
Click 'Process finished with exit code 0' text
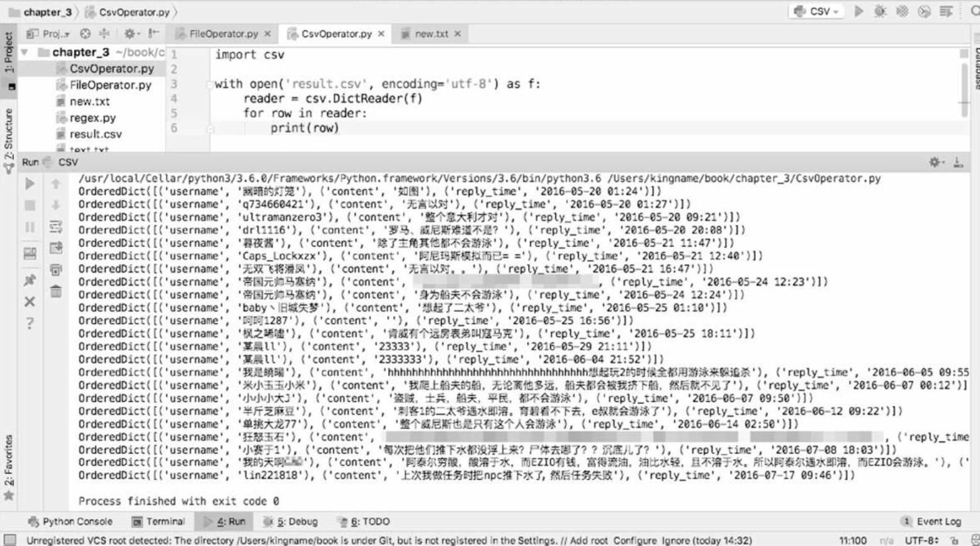coord(179,501)
